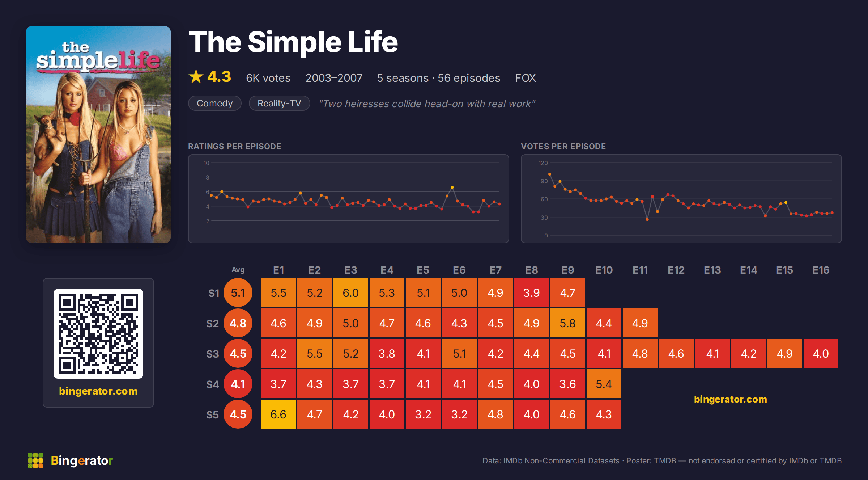
Task: Open bingerator.com link under QR code
Action: click(x=98, y=391)
